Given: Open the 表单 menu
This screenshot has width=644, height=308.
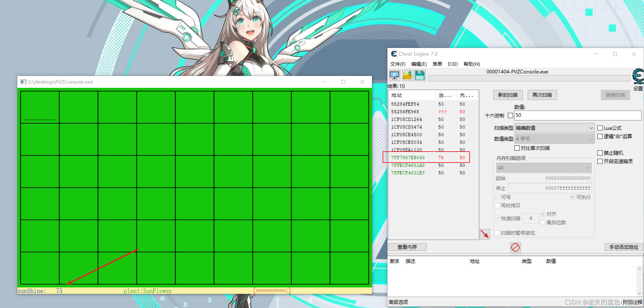Looking at the screenshot, I should [437, 64].
